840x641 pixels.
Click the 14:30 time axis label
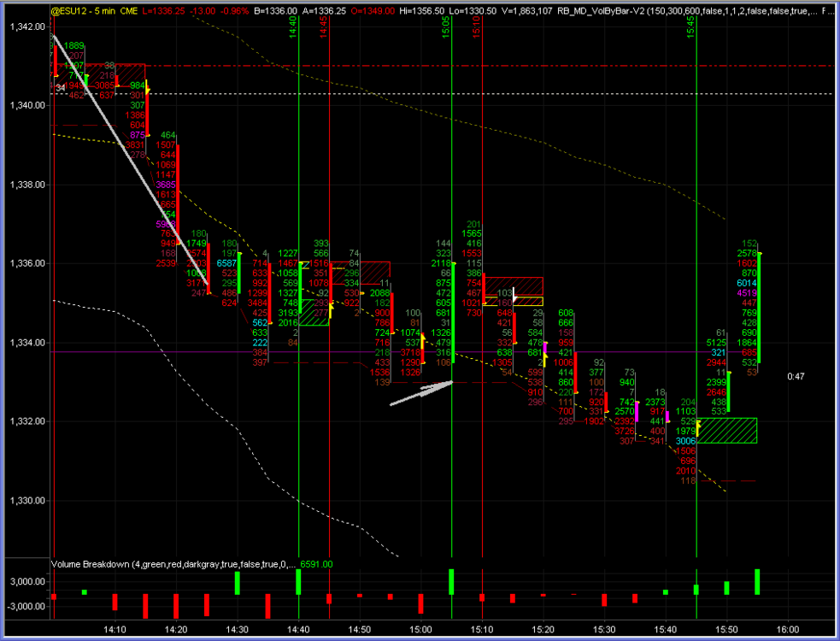click(x=237, y=630)
